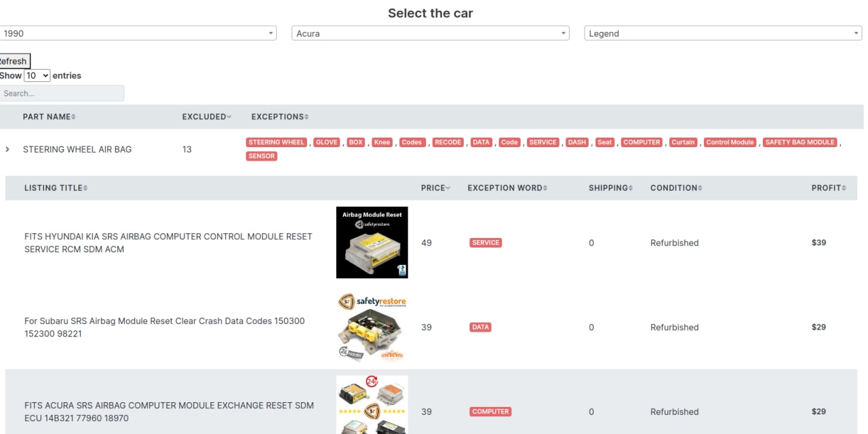This screenshot has height=434, width=868.
Task: Sort by Part Name column
Action: 49,117
